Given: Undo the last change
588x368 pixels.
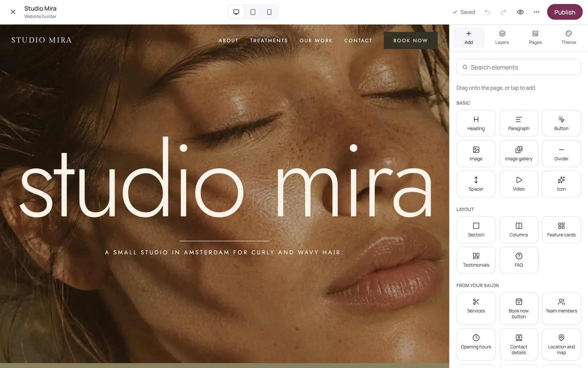Looking at the screenshot, I should pos(487,12).
